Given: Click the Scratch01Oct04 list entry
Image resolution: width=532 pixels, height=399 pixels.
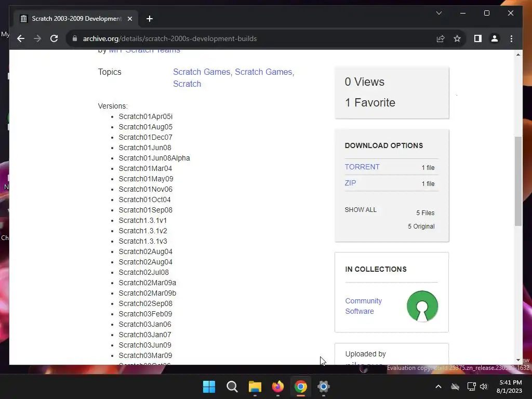Looking at the screenshot, I should point(144,199).
